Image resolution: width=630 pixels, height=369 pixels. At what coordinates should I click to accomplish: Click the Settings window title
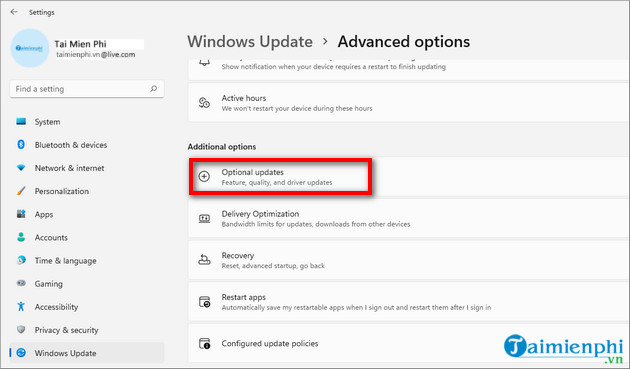41,12
